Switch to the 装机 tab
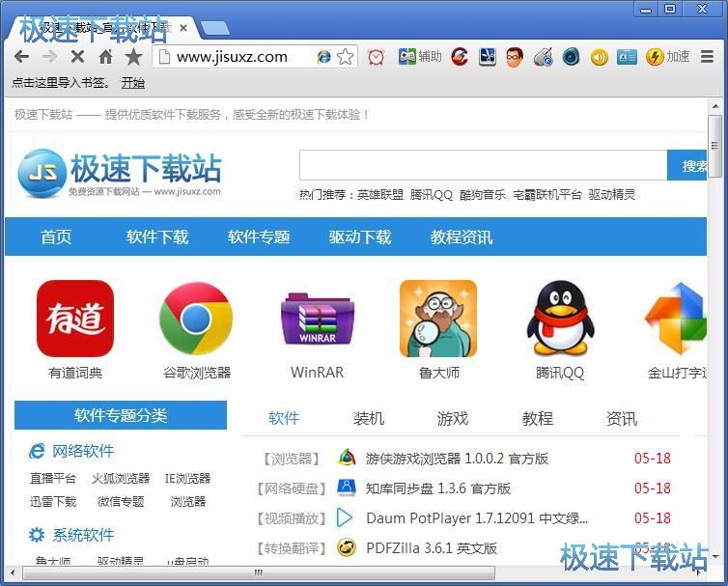The height and width of the screenshot is (586, 728). pyautogui.click(x=368, y=418)
